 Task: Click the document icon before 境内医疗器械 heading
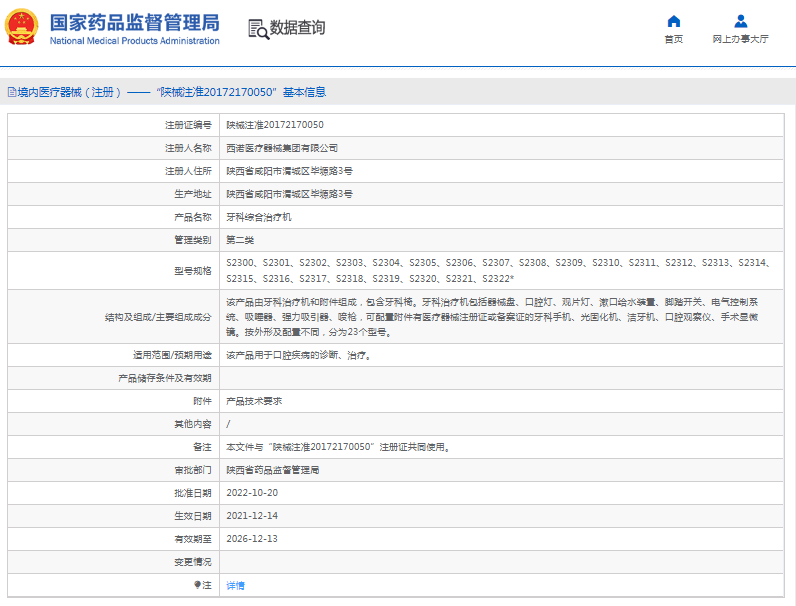tap(11, 92)
